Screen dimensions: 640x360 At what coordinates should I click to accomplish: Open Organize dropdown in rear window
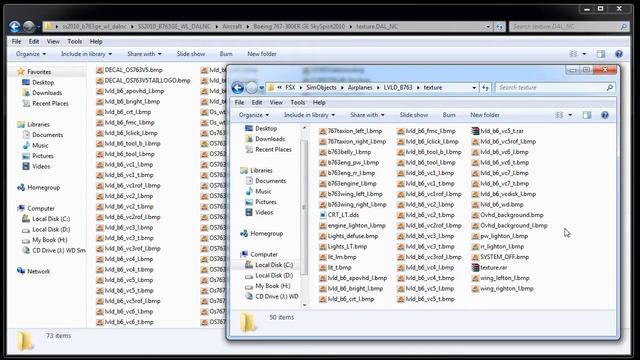point(31,54)
